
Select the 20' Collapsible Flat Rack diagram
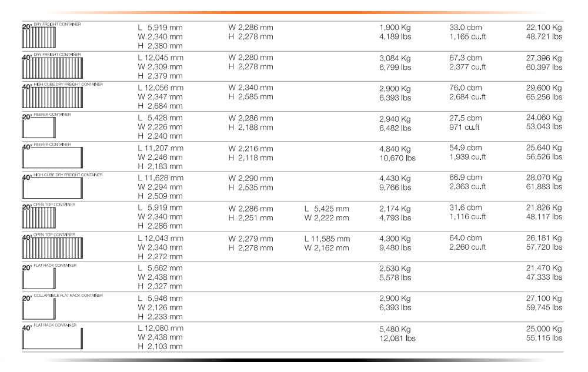39,309
